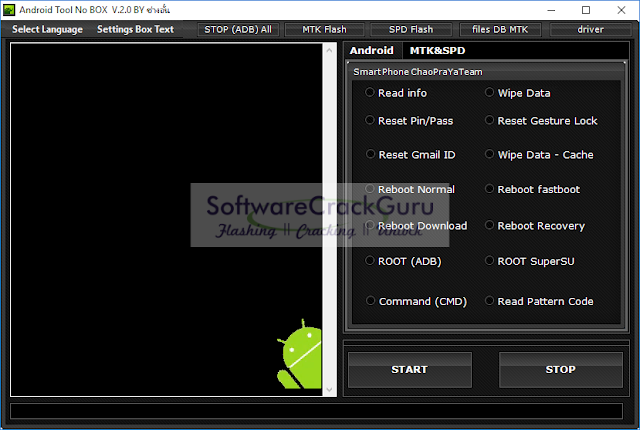Image resolution: width=640 pixels, height=430 pixels.
Task: Open the Settings Box Text menu
Action: pos(136,29)
